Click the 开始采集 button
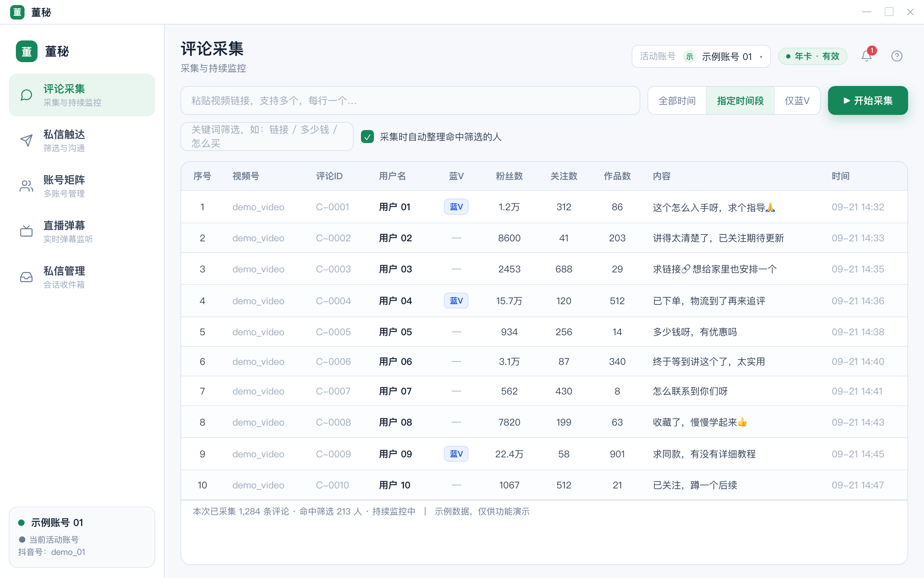 point(867,100)
